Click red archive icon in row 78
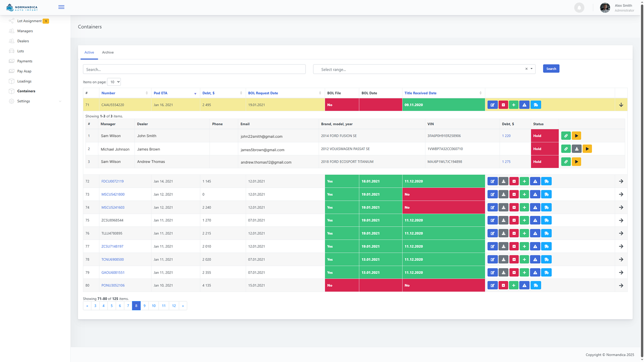This screenshot has width=644, height=362. pyautogui.click(x=514, y=259)
